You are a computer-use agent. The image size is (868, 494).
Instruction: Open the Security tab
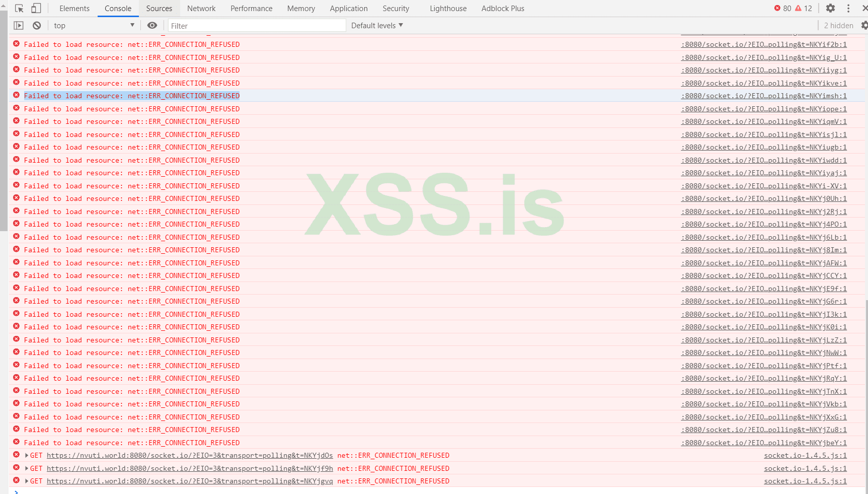[396, 9]
